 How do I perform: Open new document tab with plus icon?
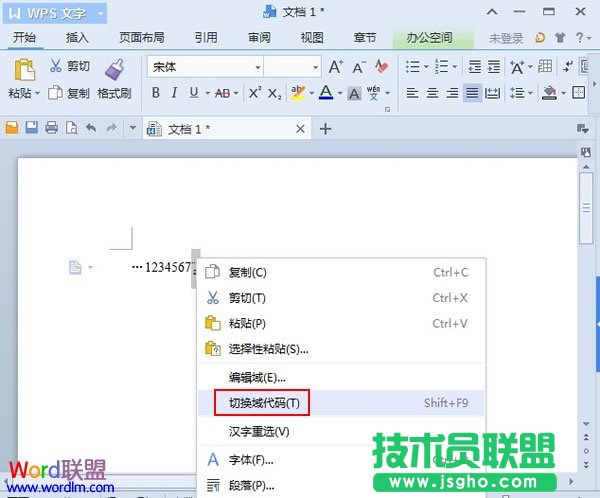click(x=324, y=129)
